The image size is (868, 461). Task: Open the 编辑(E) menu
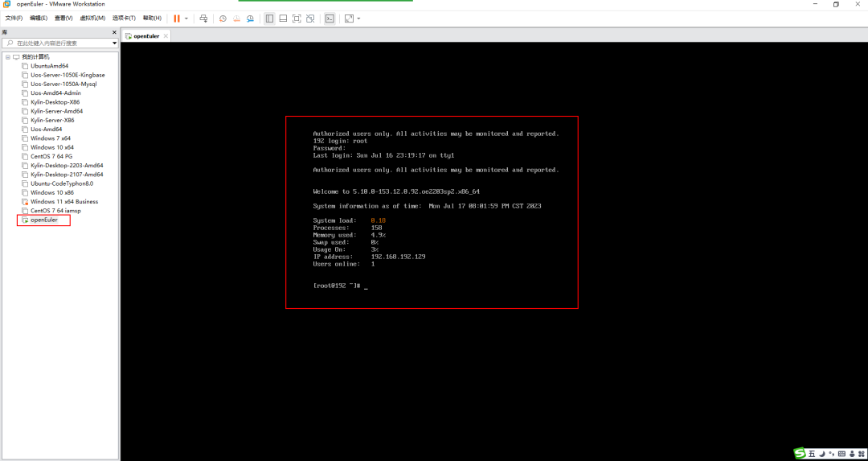tap(39, 19)
